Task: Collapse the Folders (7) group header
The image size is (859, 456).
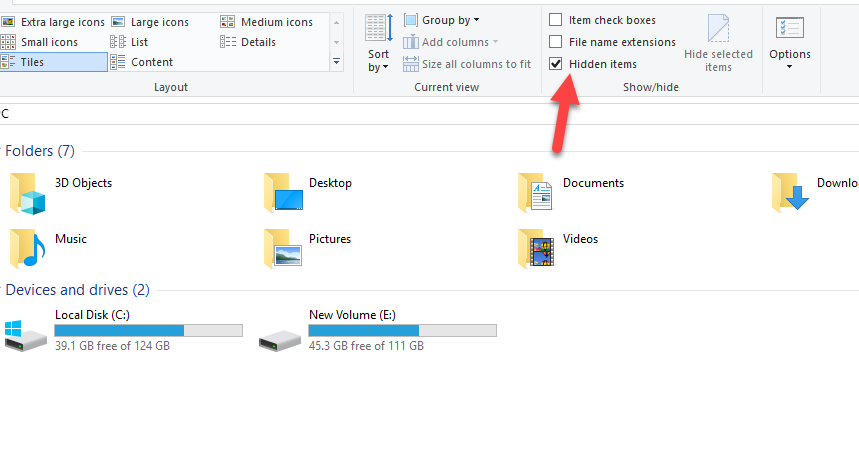Action: tap(40, 151)
